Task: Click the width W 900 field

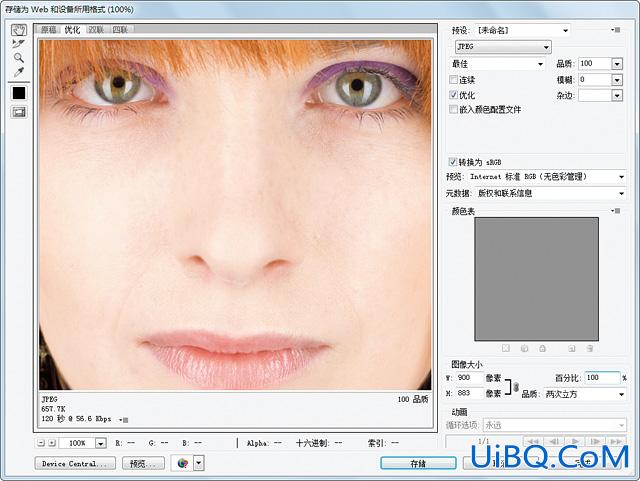Action: click(469, 378)
